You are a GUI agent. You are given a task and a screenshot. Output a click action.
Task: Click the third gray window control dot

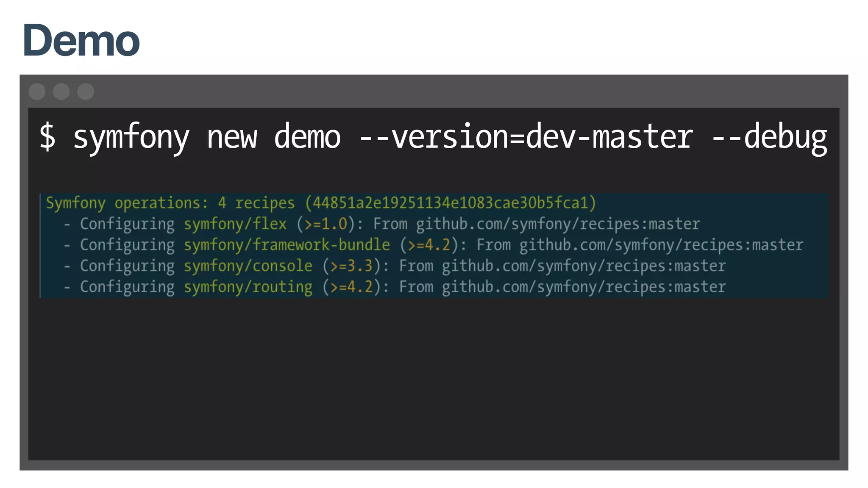[x=86, y=91]
